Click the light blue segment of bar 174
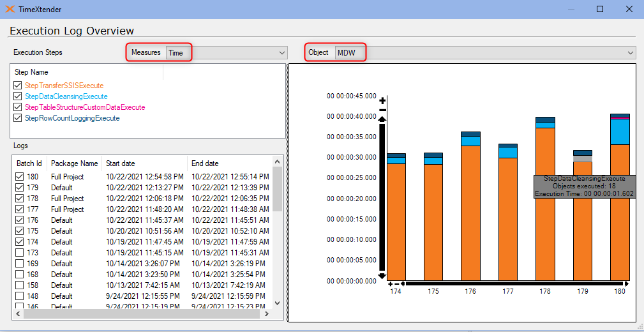Viewport: 644px width, 332px height. pos(396,161)
